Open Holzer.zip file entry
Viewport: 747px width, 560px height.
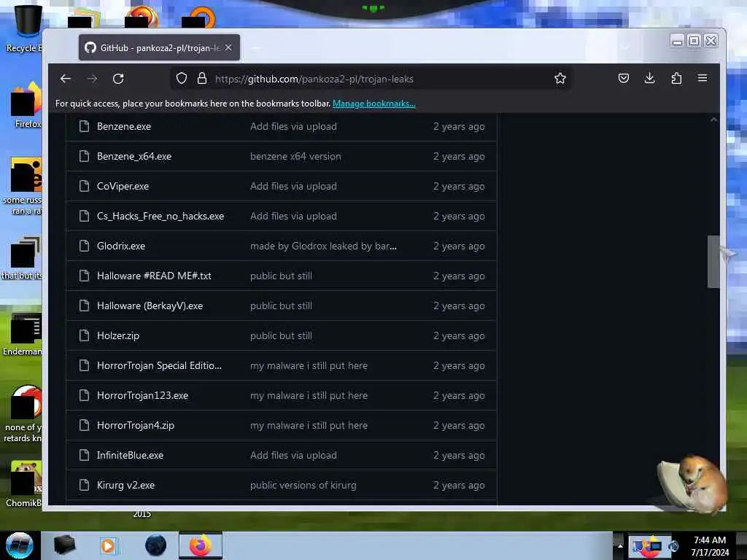pyautogui.click(x=118, y=336)
